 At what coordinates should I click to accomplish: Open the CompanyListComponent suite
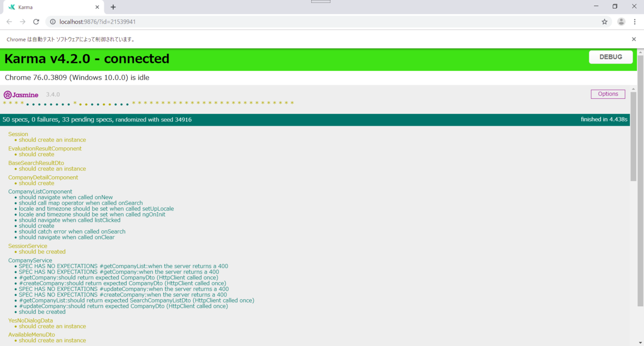click(x=40, y=191)
